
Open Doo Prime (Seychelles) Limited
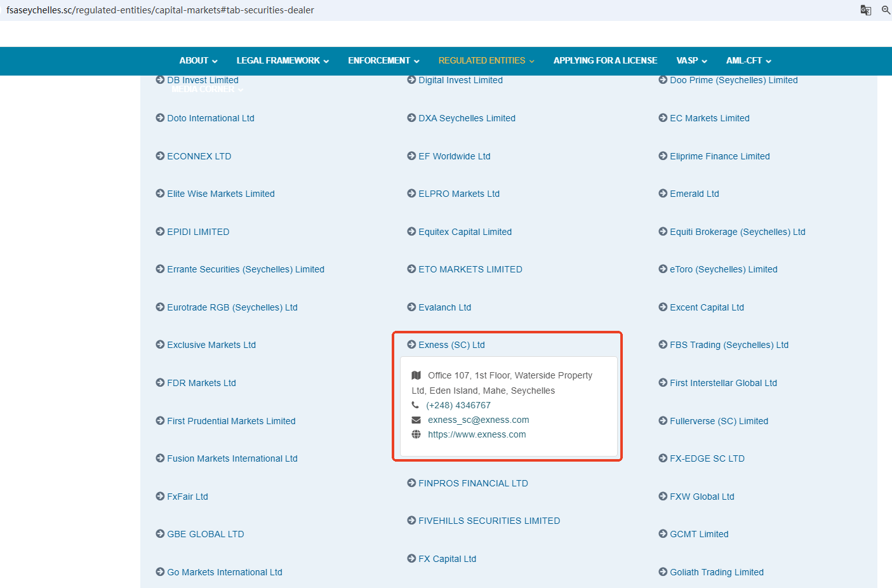coord(733,80)
